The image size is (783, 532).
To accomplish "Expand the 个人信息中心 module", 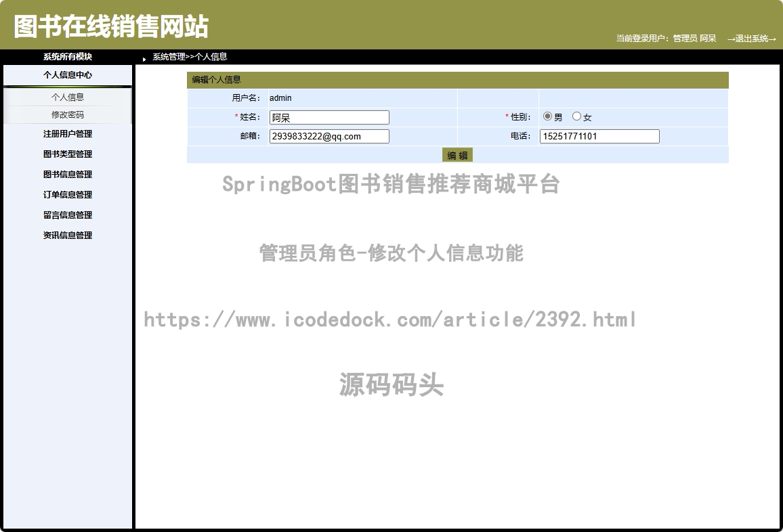I will (68, 75).
